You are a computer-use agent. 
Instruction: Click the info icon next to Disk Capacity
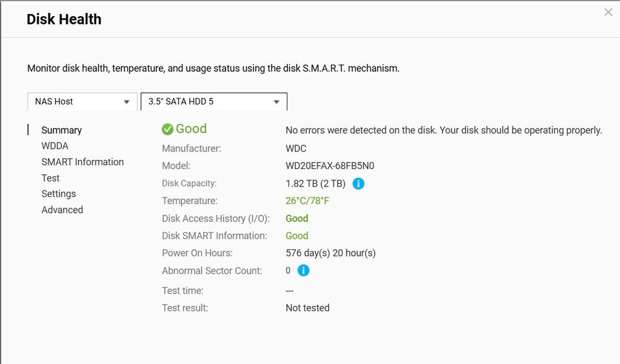[358, 183]
